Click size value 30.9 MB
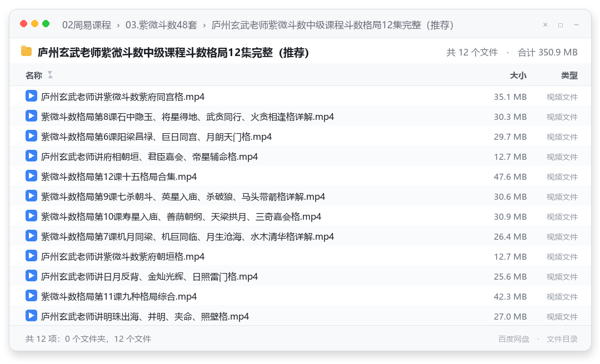 (510, 216)
